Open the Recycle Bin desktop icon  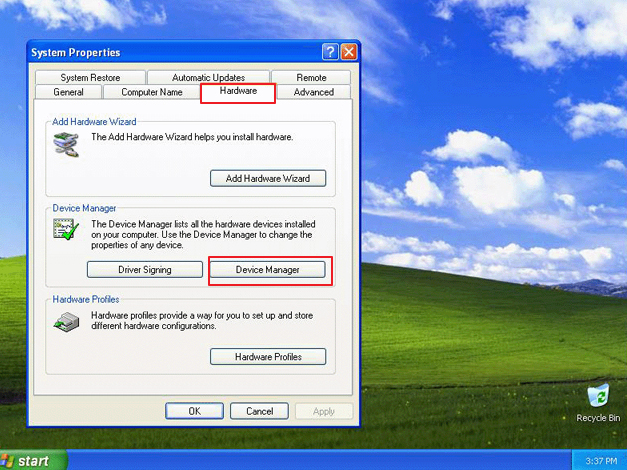click(x=598, y=403)
